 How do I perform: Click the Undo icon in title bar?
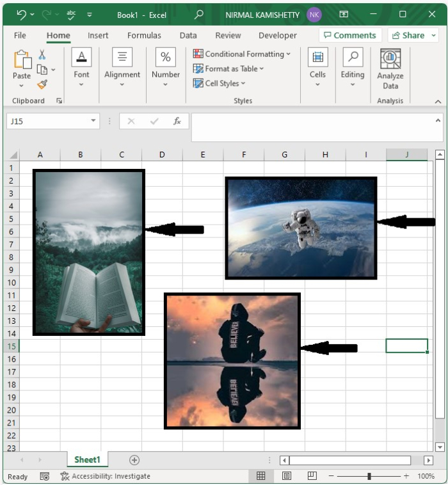(21, 15)
